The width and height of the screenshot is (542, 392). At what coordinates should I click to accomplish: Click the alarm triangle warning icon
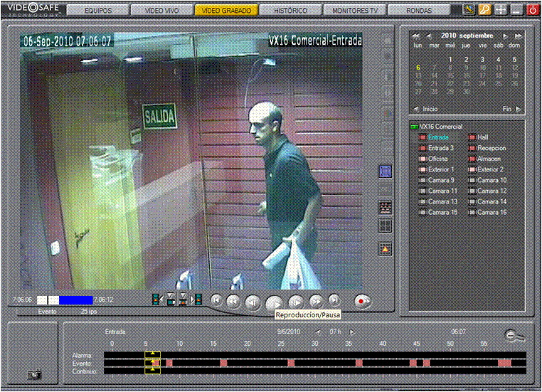coord(385,248)
